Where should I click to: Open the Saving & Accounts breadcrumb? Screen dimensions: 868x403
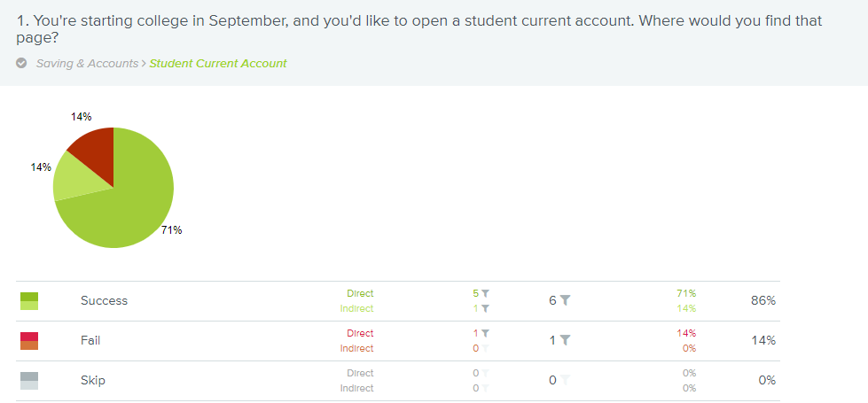coord(88,64)
